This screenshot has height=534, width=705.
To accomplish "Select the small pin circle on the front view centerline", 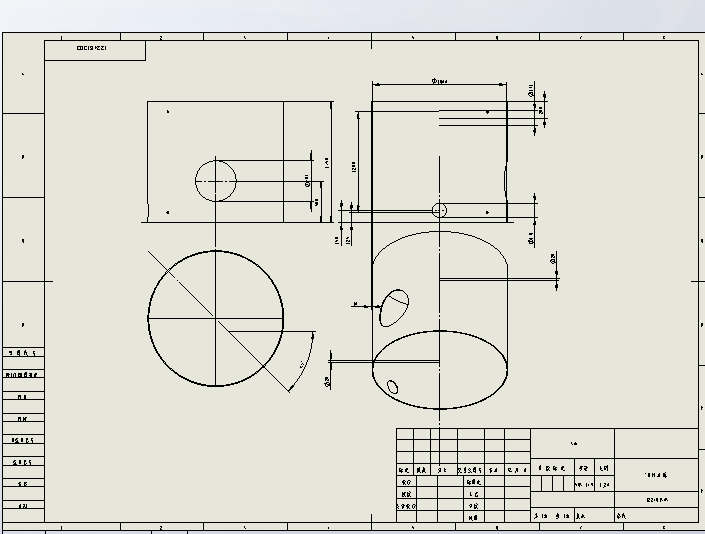I will pyautogui.click(x=439, y=210).
